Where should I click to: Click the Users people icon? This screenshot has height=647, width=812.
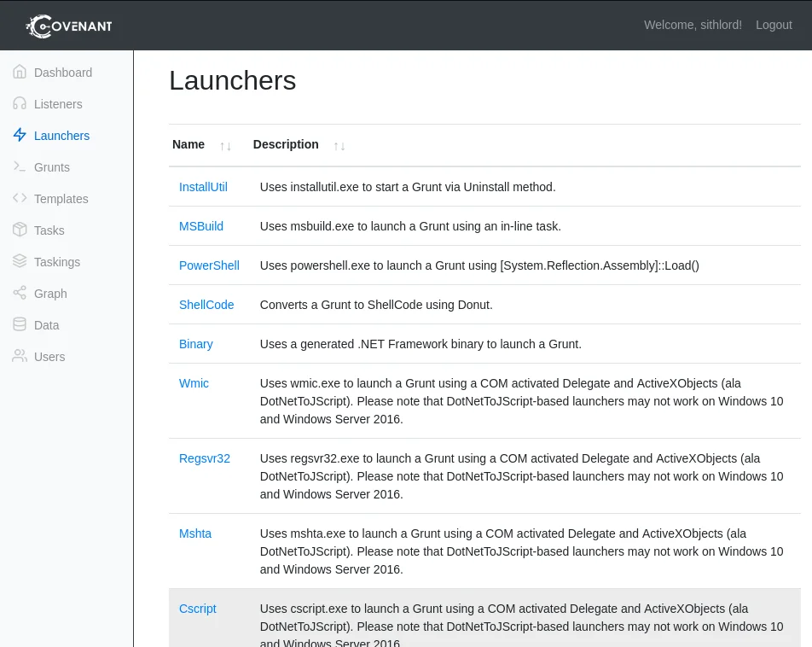20,357
